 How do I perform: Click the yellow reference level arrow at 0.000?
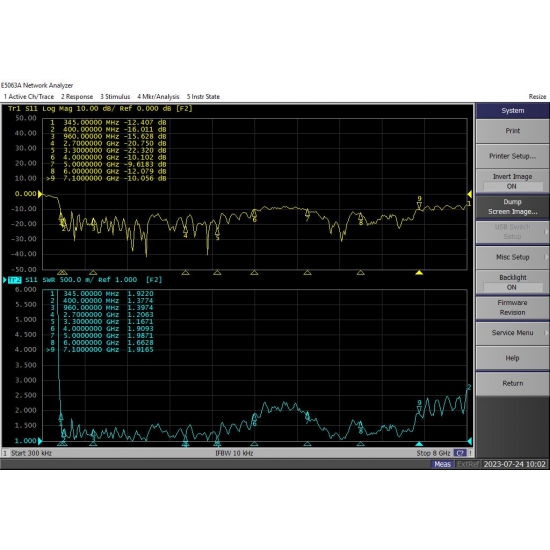tap(40, 194)
